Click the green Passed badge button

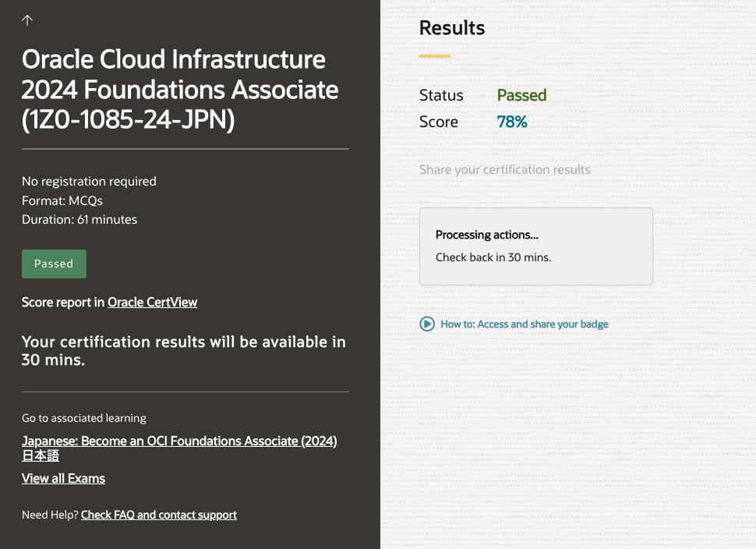pyautogui.click(x=54, y=264)
